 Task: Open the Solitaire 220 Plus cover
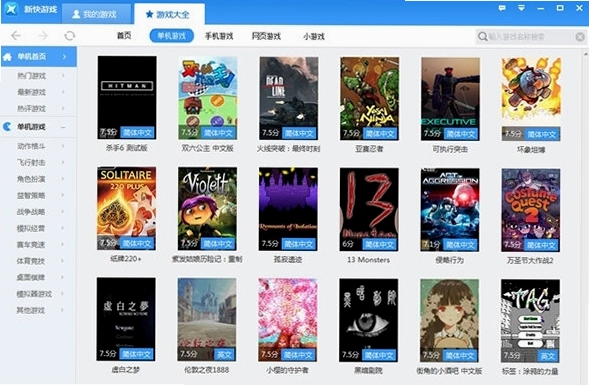127,208
